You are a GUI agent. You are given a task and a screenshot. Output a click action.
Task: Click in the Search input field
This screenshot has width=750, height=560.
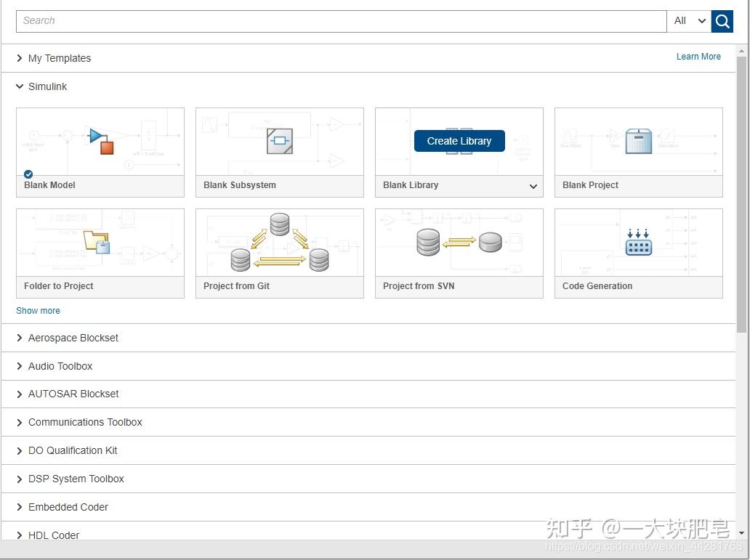(x=341, y=21)
